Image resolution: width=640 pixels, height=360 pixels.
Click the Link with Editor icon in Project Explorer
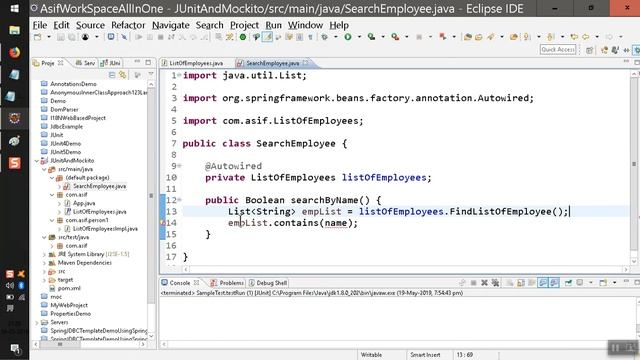(122, 75)
